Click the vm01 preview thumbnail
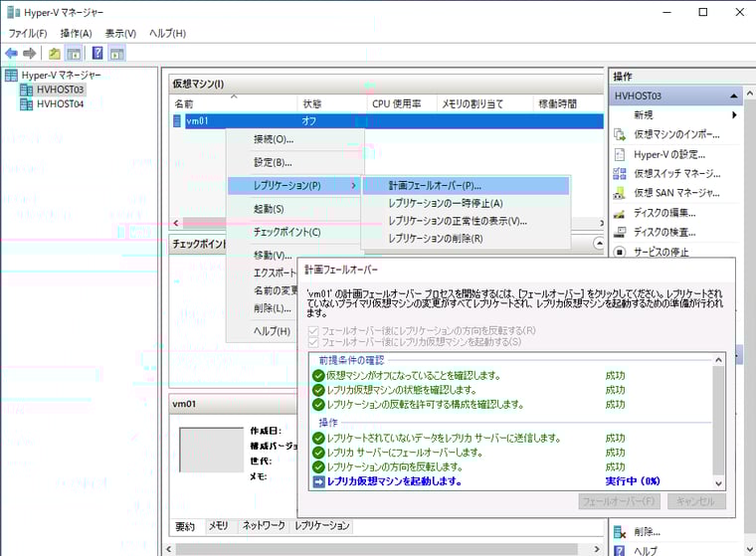The height and width of the screenshot is (556, 756). [211, 450]
